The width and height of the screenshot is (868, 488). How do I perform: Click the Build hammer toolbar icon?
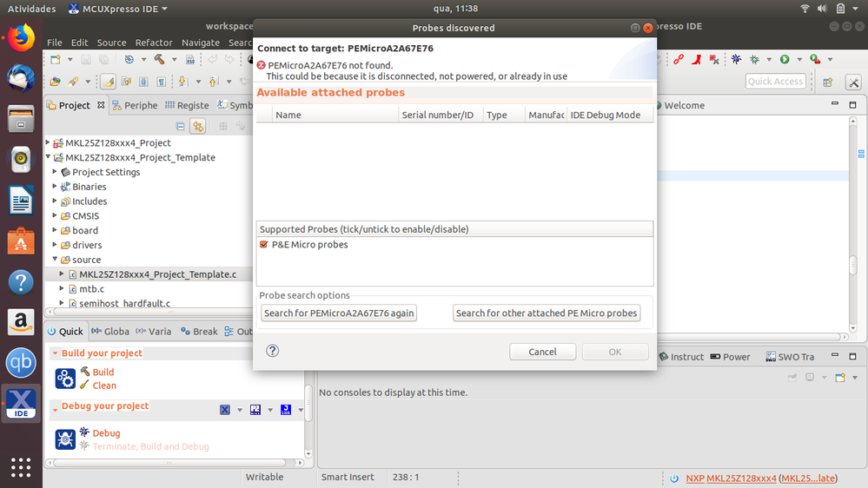tap(159, 59)
